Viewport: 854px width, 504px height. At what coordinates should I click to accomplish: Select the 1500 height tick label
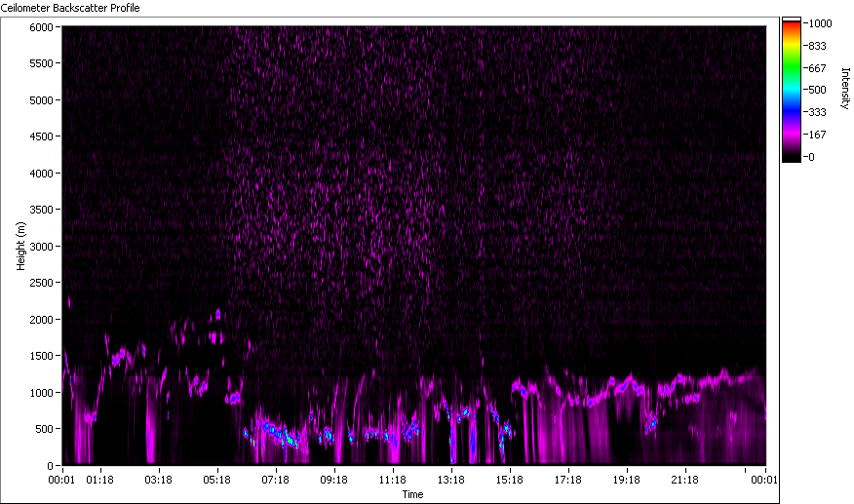coord(41,355)
